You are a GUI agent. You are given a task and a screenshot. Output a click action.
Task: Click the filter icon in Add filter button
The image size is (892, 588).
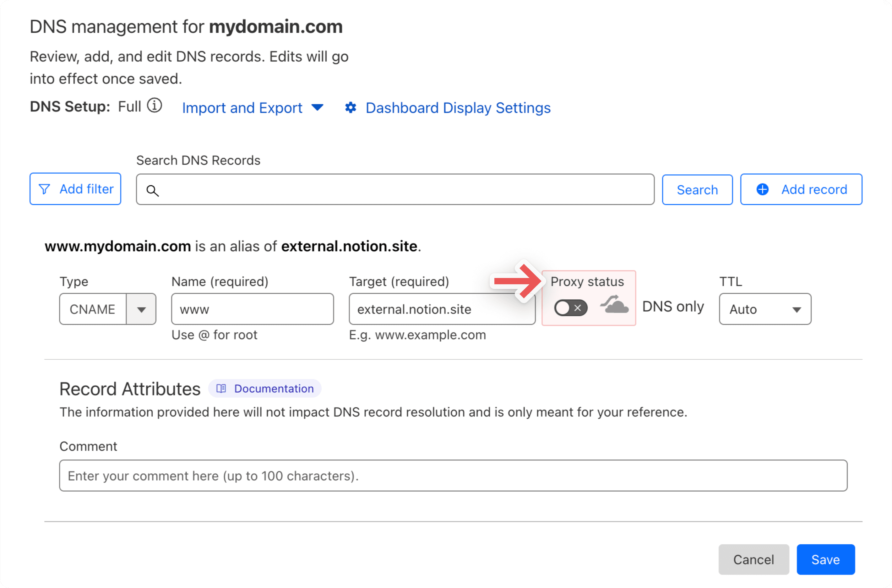tap(45, 189)
